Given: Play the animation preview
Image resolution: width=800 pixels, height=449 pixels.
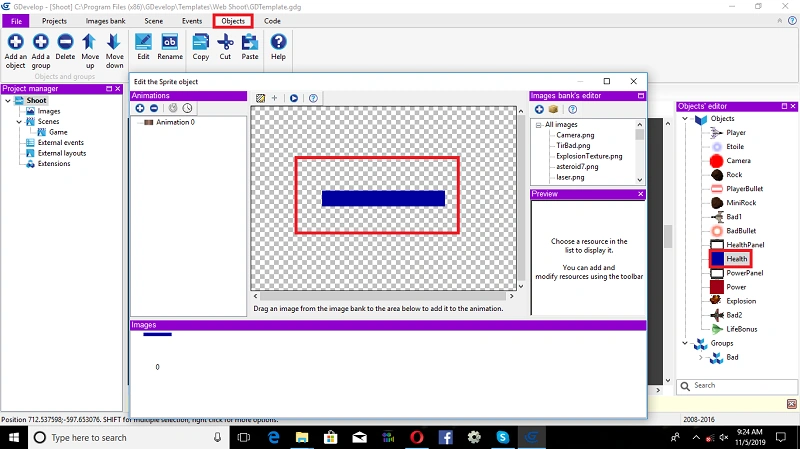Looking at the screenshot, I should [x=294, y=98].
